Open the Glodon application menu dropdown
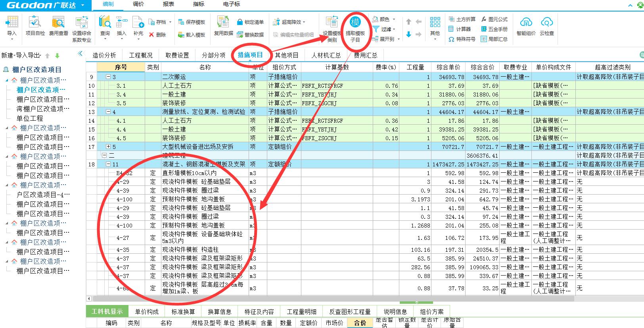Image resolution: width=644 pixels, height=328 pixels. (x=82, y=5)
